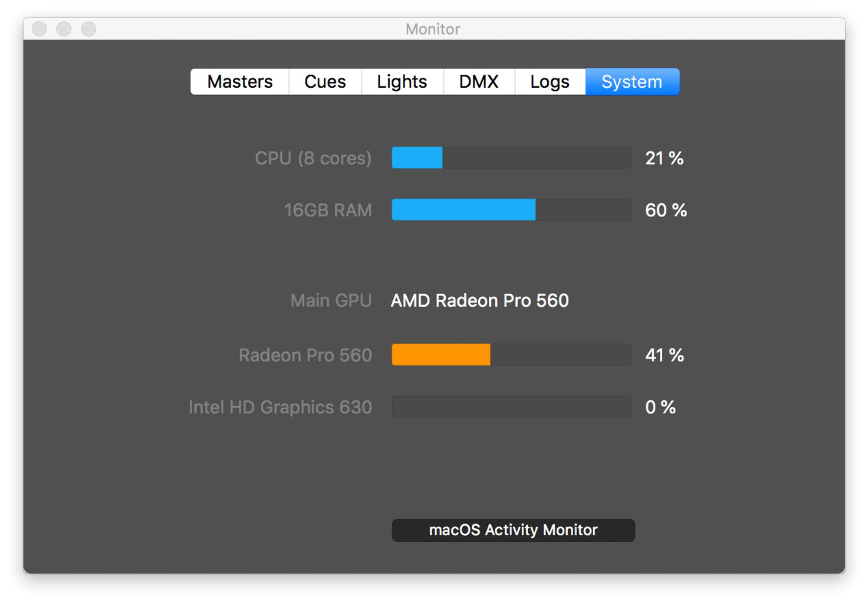The height and width of the screenshot is (602, 868).
Task: Click the empty Intel HD Graphics bar
Action: pyautogui.click(x=511, y=407)
